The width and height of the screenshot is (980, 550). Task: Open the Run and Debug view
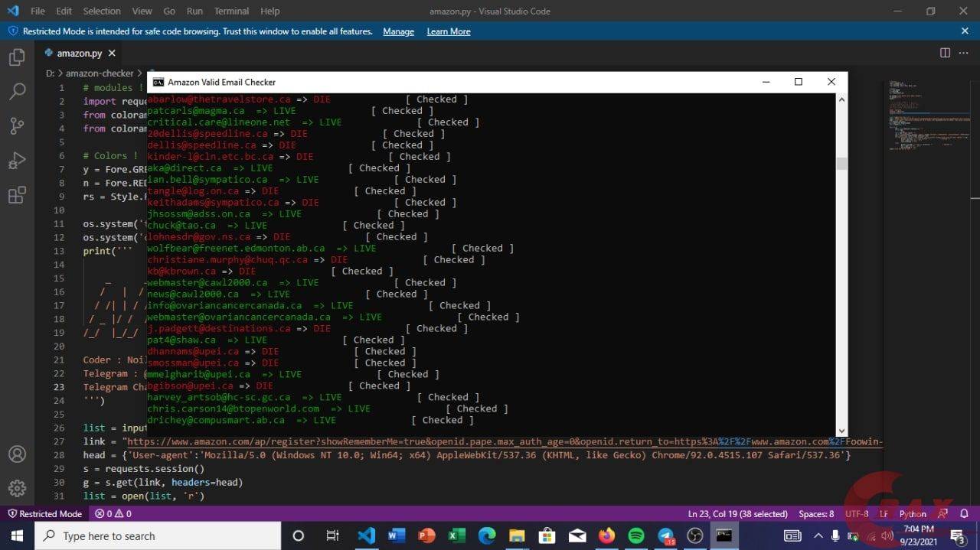tap(17, 161)
